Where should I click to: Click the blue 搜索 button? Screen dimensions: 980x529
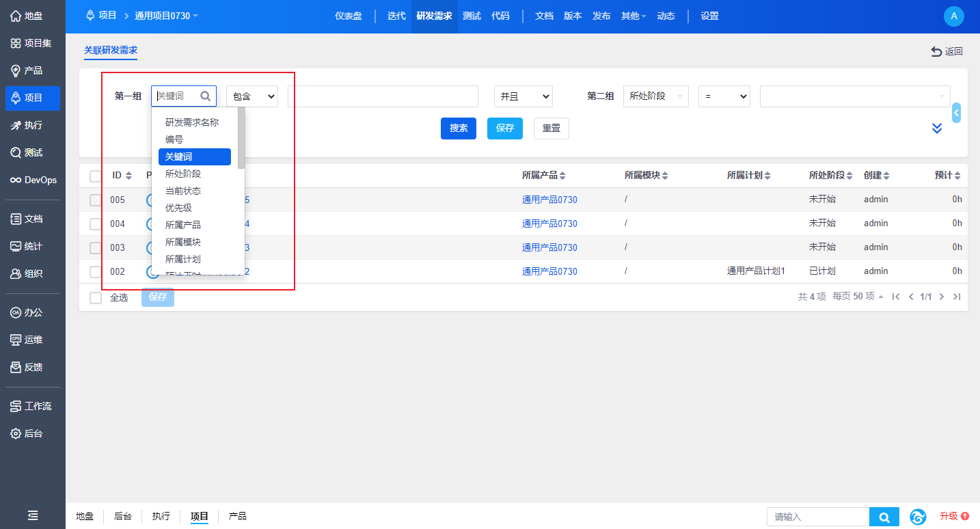coord(458,128)
